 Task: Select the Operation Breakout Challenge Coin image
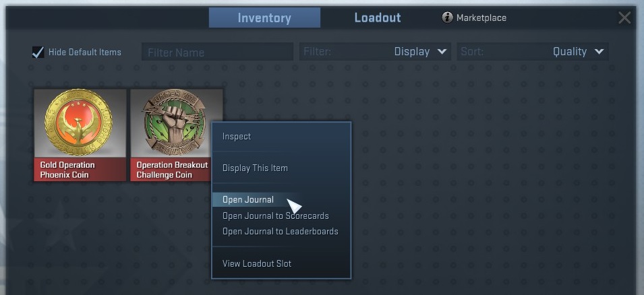click(176, 123)
